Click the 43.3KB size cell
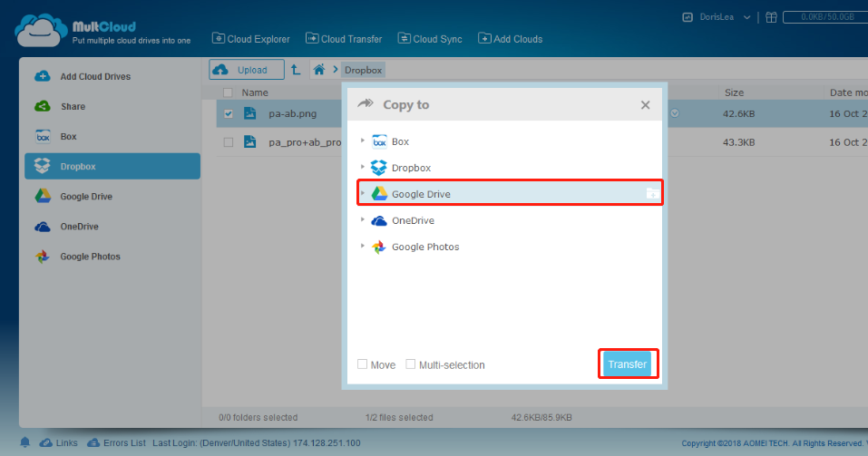The image size is (868, 456). coord(738,142)
